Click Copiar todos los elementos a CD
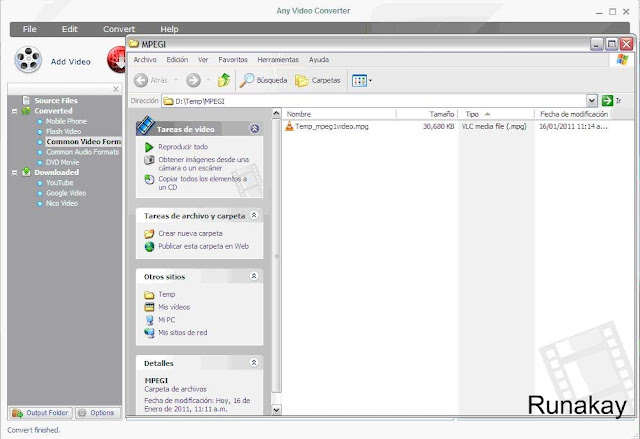This screenshot has height=439, width=640. [202, 183]
